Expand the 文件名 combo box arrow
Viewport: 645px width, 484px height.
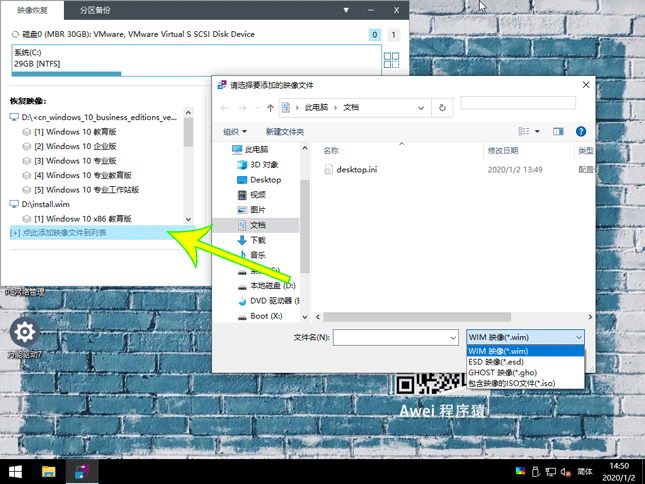pos(453,338)
